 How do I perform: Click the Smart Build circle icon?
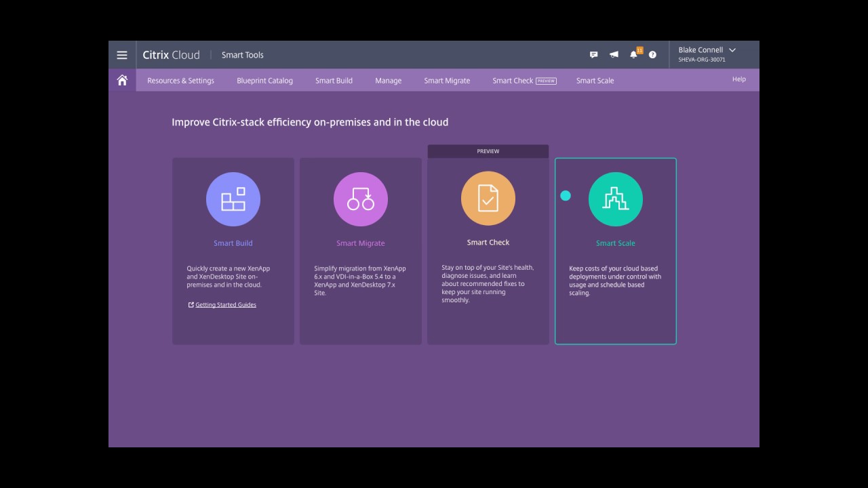(233, 199)
